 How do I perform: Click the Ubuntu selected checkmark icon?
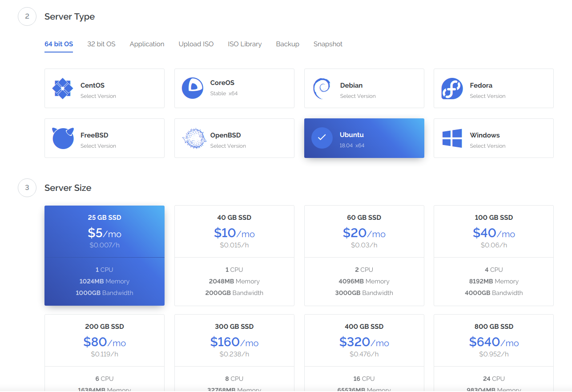coord(322,138)
